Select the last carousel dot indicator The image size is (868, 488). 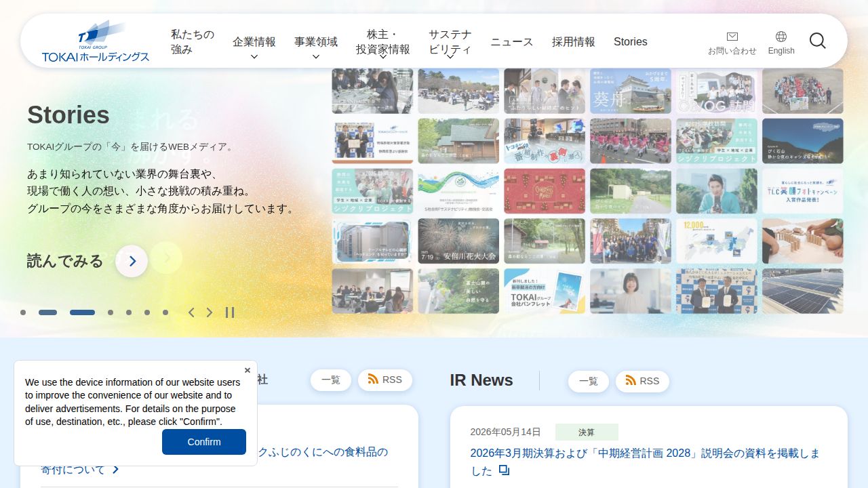[165, 312]
